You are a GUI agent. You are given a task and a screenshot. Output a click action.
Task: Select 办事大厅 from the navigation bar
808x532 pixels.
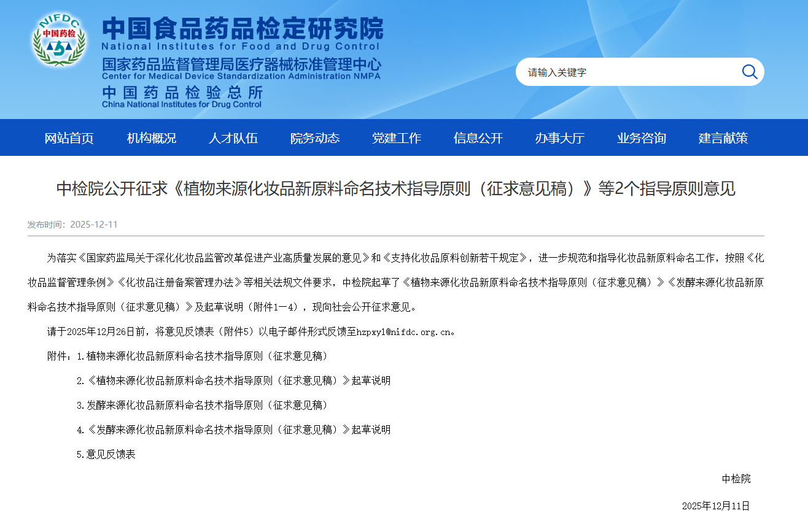(x=559, y=138)
